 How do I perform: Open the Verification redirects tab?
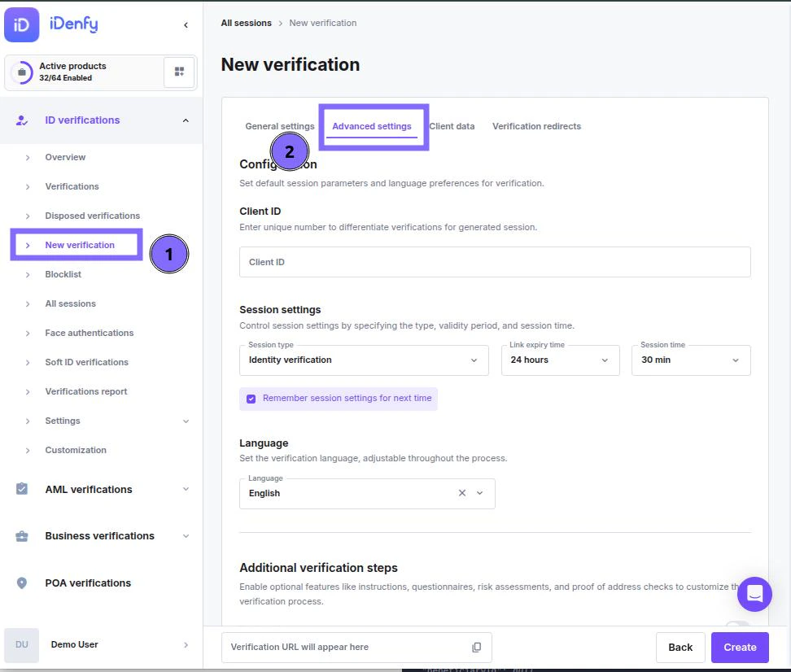(x=536, y=126)
